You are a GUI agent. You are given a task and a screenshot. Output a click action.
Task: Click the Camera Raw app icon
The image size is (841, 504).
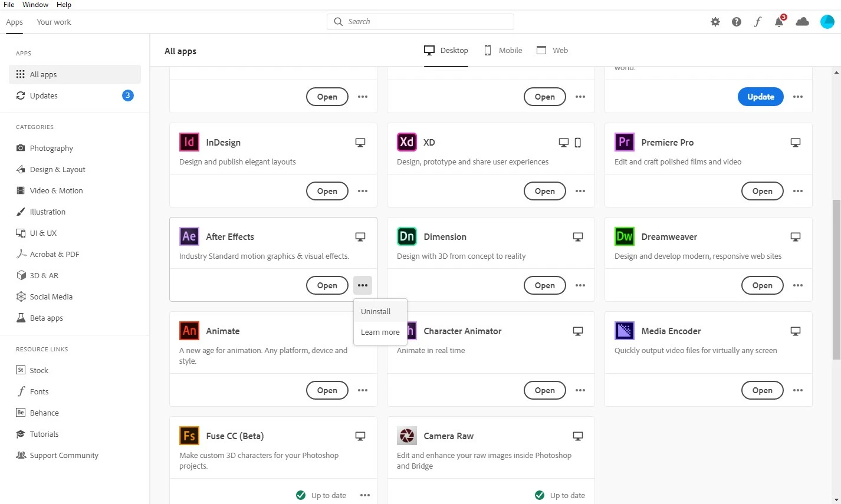[406, 436]
